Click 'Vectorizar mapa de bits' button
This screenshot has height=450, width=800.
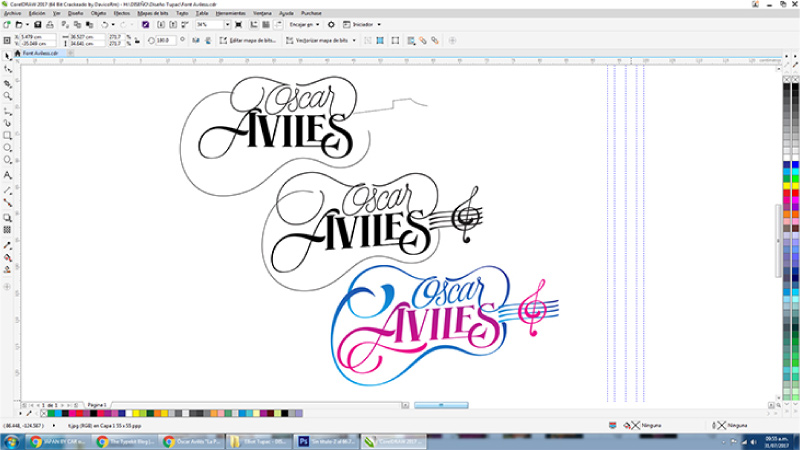322,40
